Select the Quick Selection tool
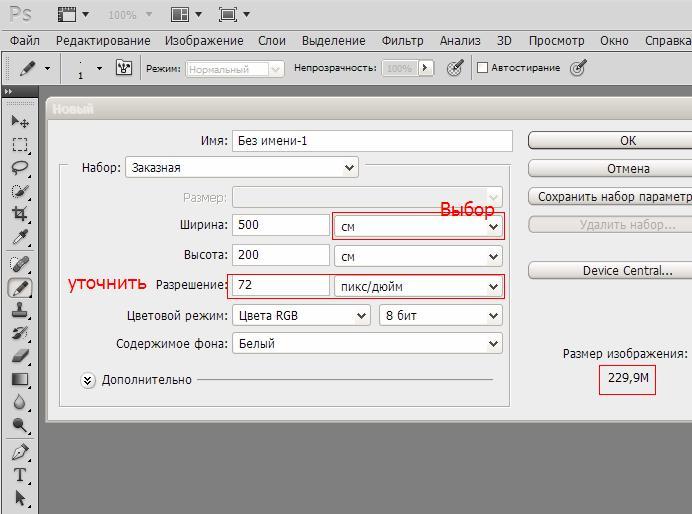The image size is (692, 514). (20, 191)
